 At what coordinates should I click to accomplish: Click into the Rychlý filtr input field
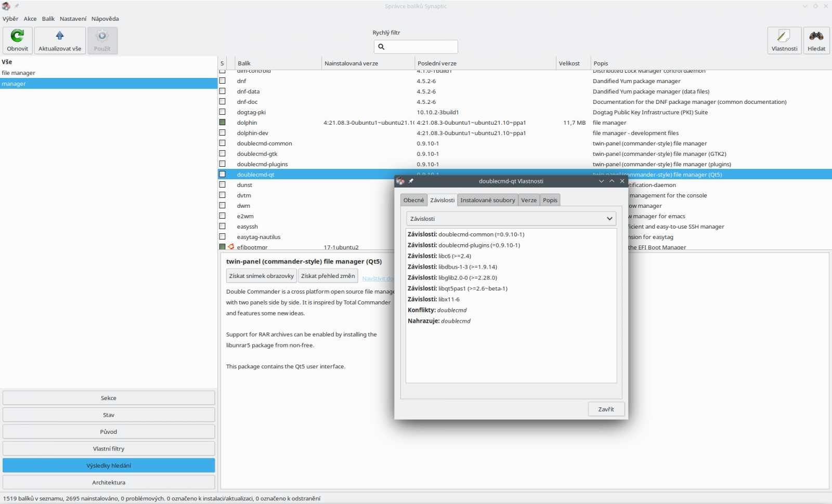[416, 47]
